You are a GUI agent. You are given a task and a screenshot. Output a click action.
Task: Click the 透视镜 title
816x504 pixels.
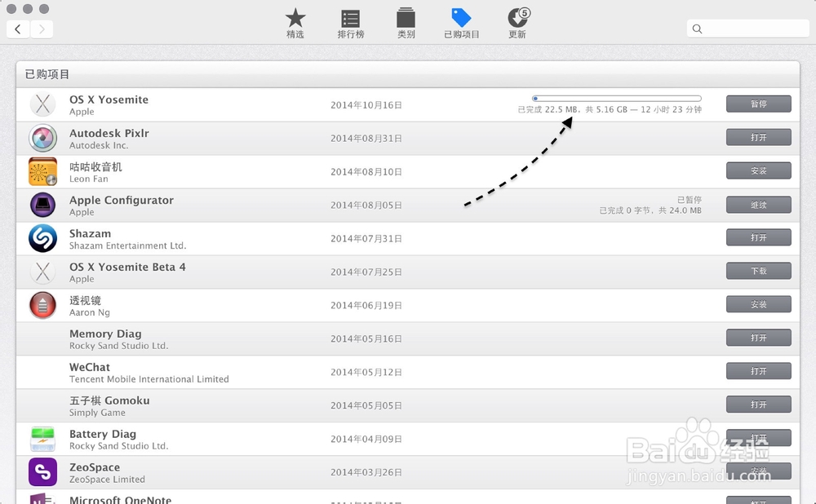pyautogui.click(x=86, y=300)
